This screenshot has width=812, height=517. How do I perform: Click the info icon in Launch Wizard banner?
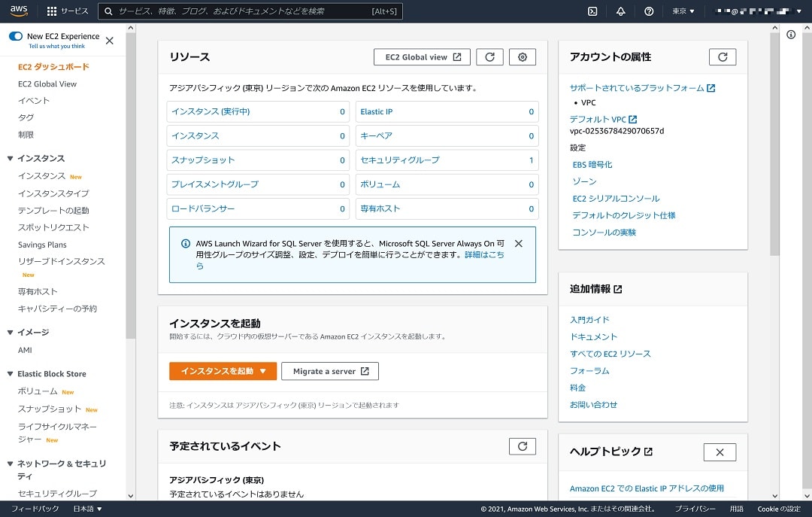(186, 243)
